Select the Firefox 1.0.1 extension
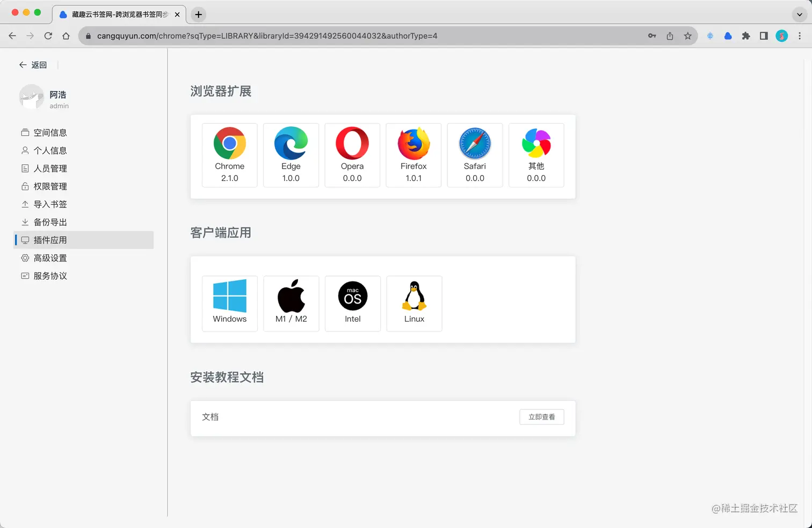The width and height of the screenshot is (812, 528). [x=413, y=155]
